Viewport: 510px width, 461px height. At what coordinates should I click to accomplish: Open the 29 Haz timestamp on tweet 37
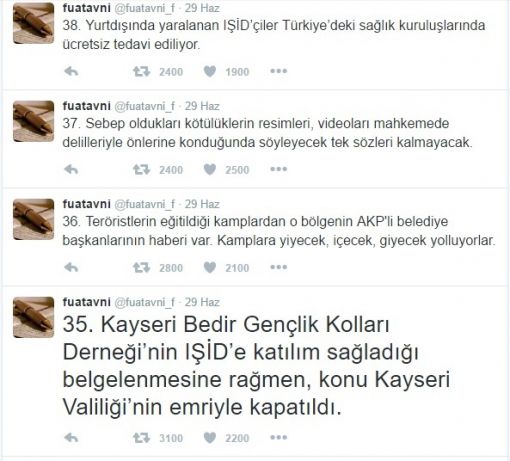(x=202, y=106)
